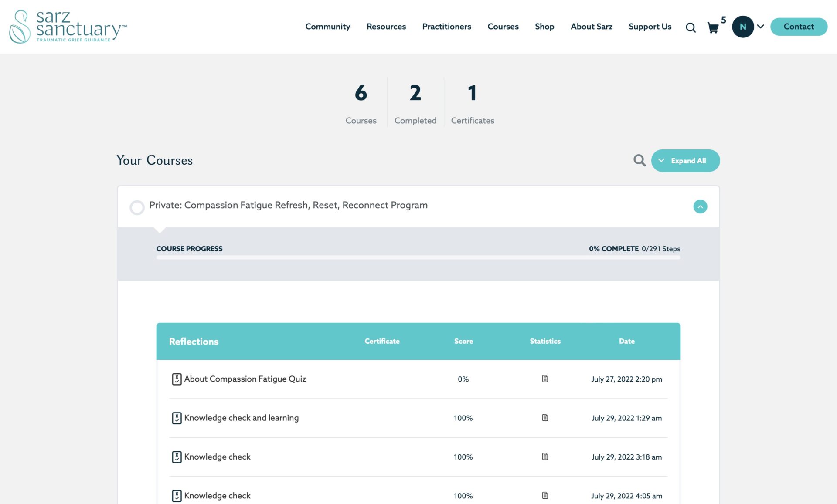Click the course progress bar
The width and height of the screenshot is (837, 504).
click(x=418, y=257)
